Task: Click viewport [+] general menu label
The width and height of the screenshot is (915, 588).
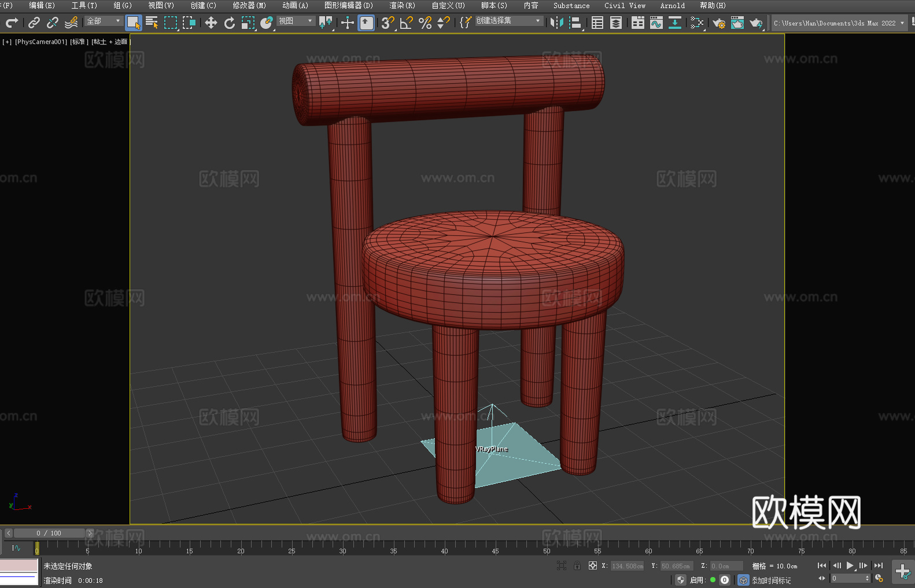Action: 7,42
